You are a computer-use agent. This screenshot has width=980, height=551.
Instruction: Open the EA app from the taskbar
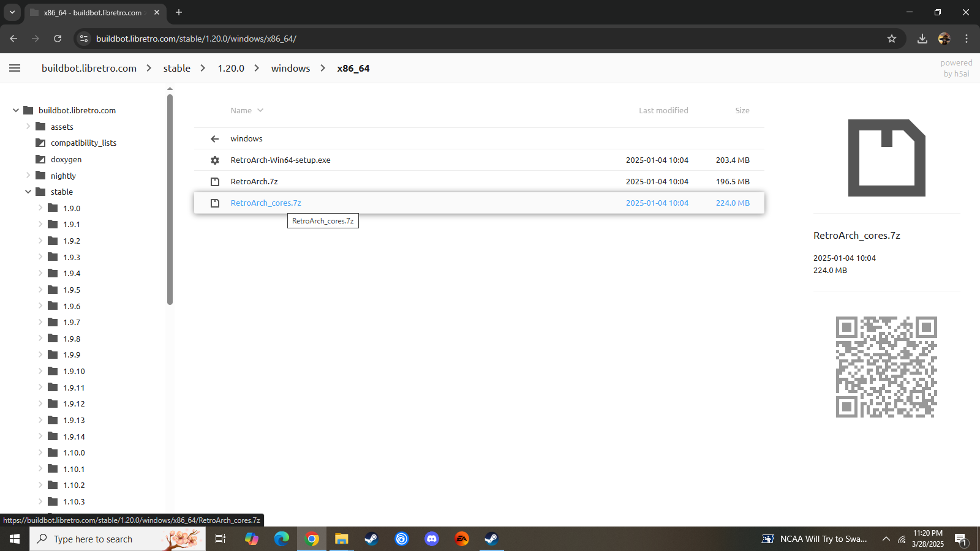click(x=462, y=539)
